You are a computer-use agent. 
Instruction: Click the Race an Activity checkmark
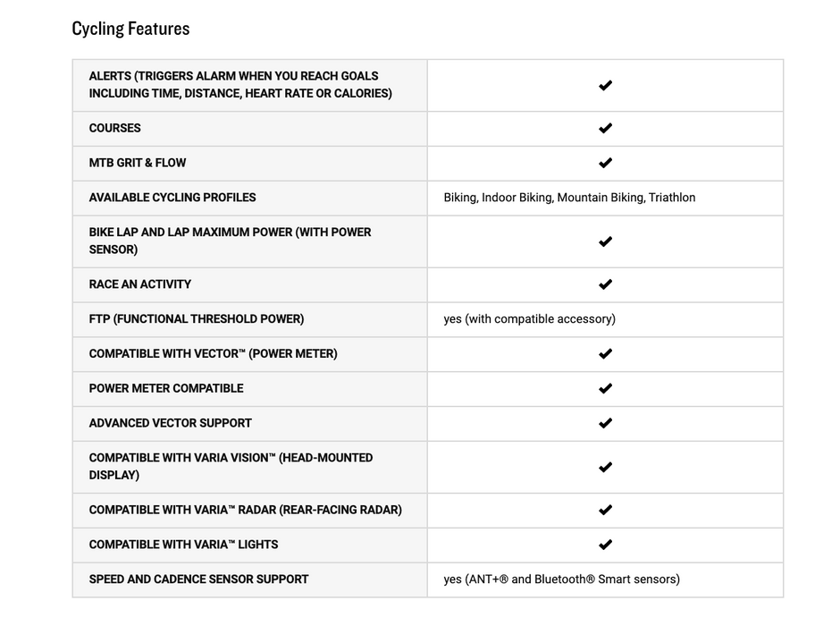pos(605,284)
